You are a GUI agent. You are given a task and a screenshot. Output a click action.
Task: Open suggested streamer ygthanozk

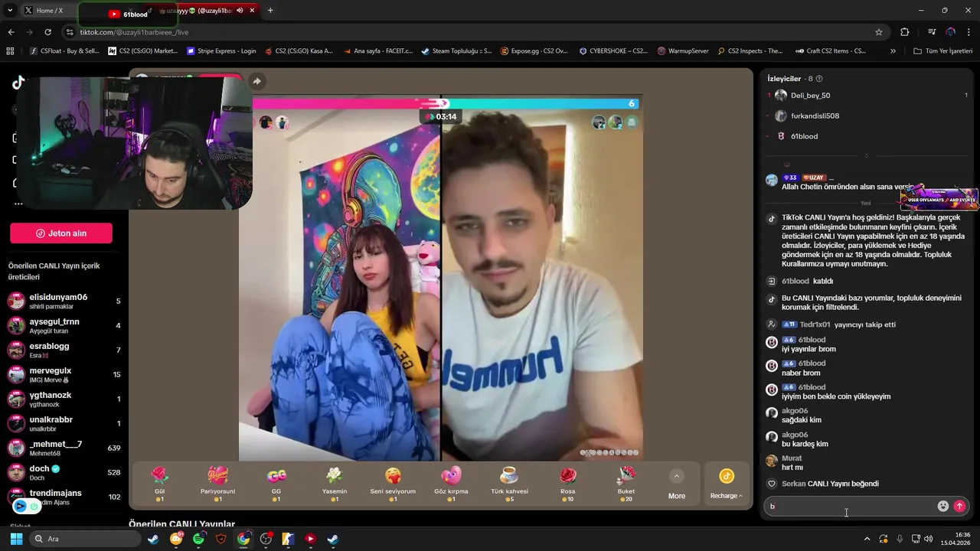tap(64, 399)
